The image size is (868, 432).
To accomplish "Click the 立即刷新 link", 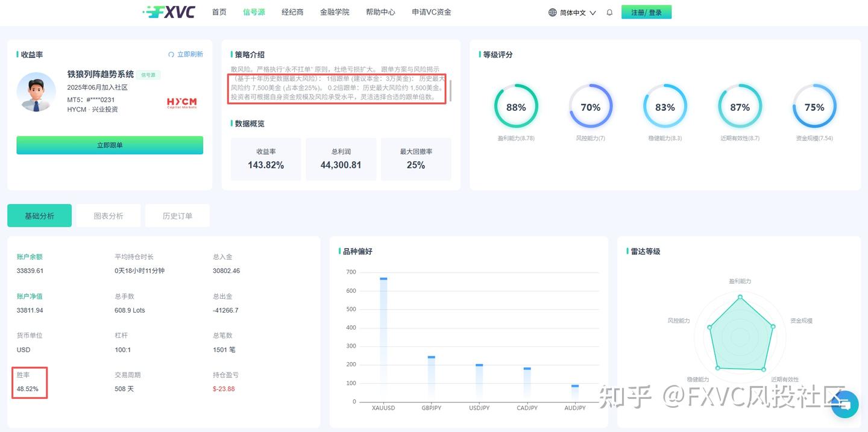I will coord(190,54).
